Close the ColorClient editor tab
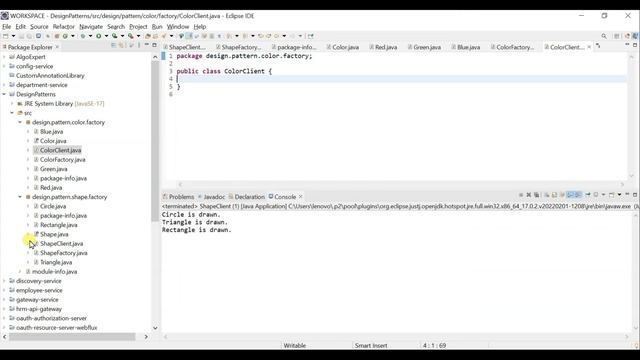Viewport: 640px width, 360px height. [589, 47]
